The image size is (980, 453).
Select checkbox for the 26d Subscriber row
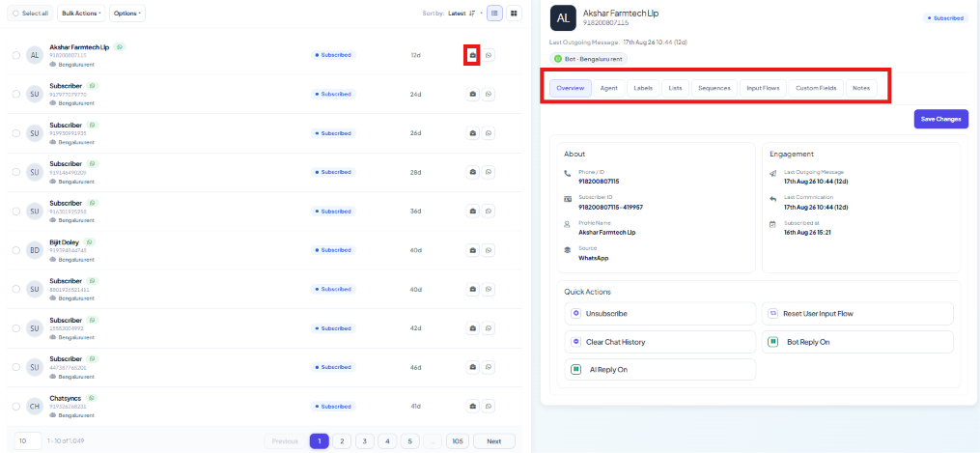pyautogui.click(x=16, y=133)
